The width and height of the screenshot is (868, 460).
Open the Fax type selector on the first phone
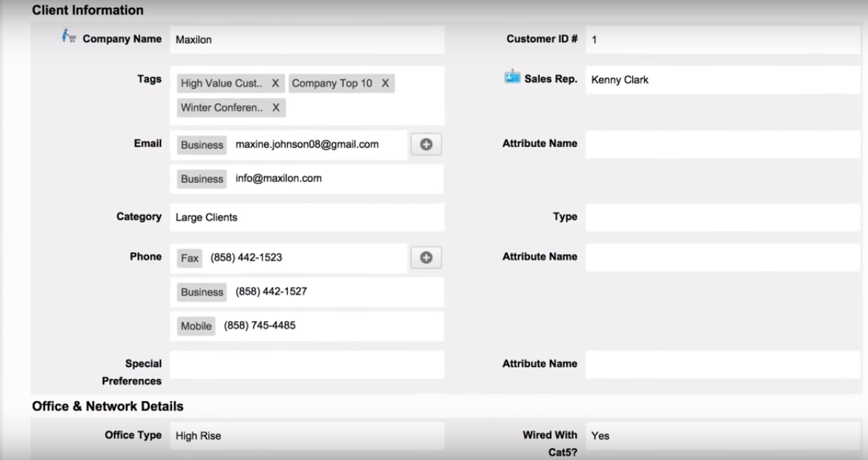[x=189, y=258]
